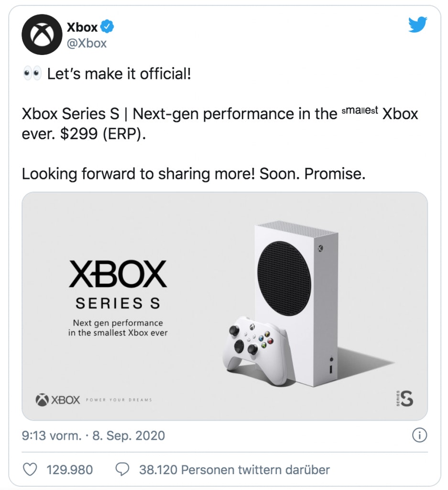Click the "Let's make it official!" text

pyautogui.click(x=119, y=75)
